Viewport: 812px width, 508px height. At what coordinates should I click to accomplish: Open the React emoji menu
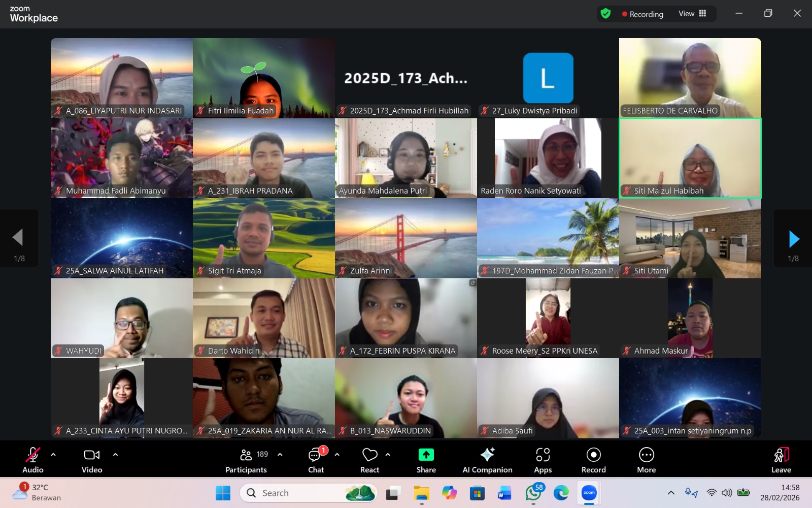(370, 460)
